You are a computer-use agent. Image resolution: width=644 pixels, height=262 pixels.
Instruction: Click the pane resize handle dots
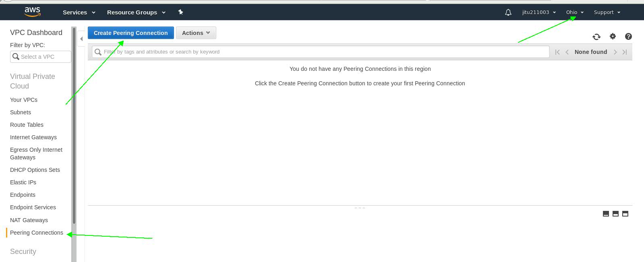coord(360,208)
